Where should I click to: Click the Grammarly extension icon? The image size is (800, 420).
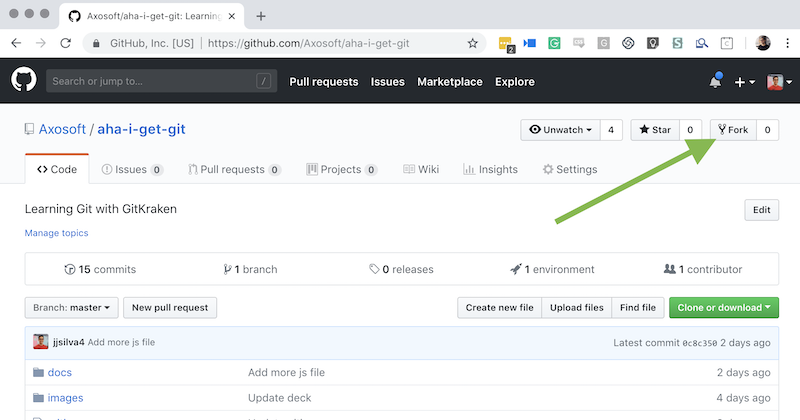tap(554, 43)
